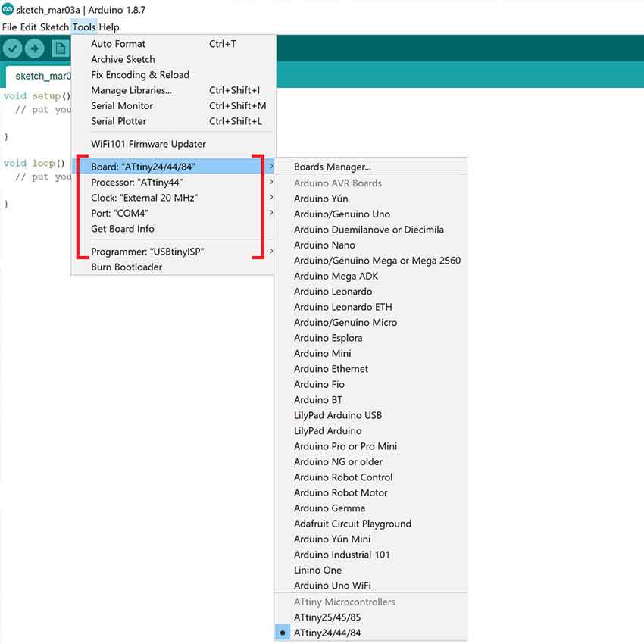Screen dimensions: 644x644
Task: Expand the Port COM4 submenu
Action: pos(172,213)
